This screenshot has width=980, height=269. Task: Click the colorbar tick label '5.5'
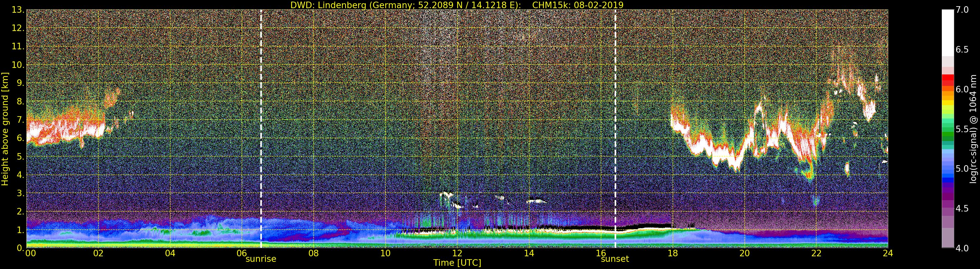962,129
